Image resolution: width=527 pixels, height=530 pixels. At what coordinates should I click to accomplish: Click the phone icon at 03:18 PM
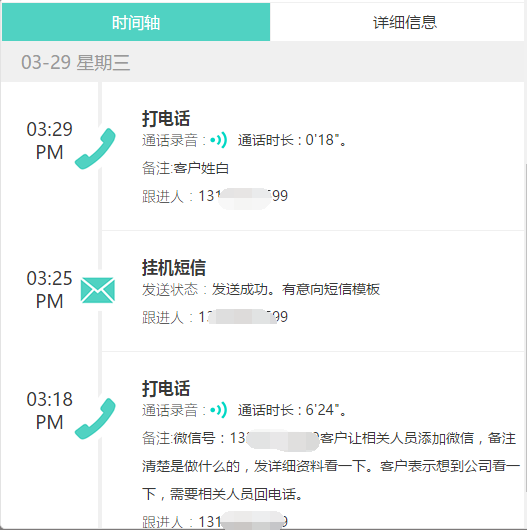[95, 419]
